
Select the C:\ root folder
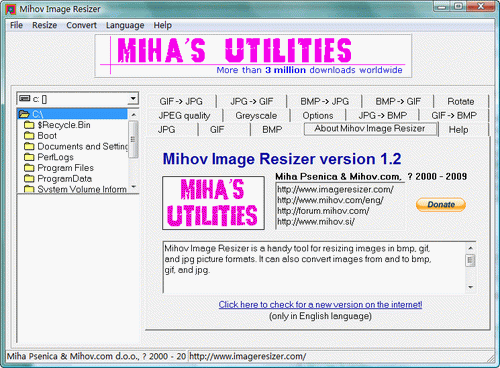click(72, 114)
